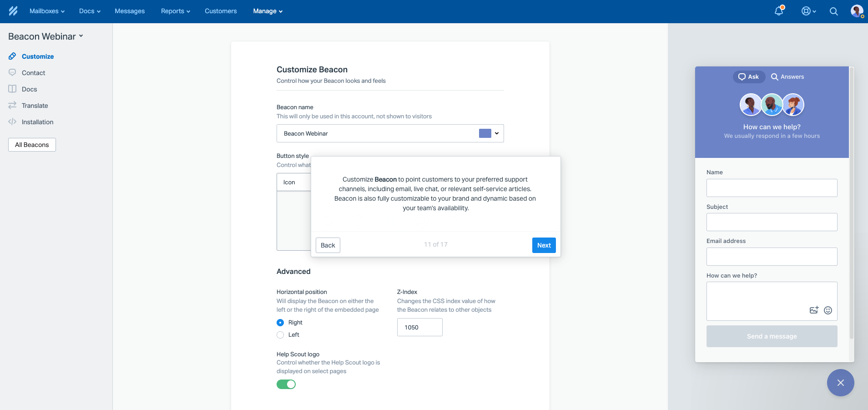The image size is (868, 410).
Task: Switch to the Answers tab
Action: click(x=787, y=77)
